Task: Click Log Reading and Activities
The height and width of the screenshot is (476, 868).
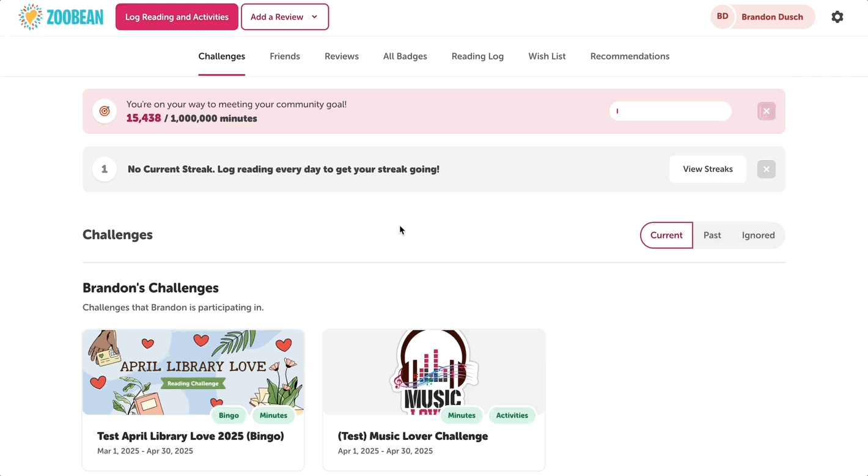Action: (177, 17)
